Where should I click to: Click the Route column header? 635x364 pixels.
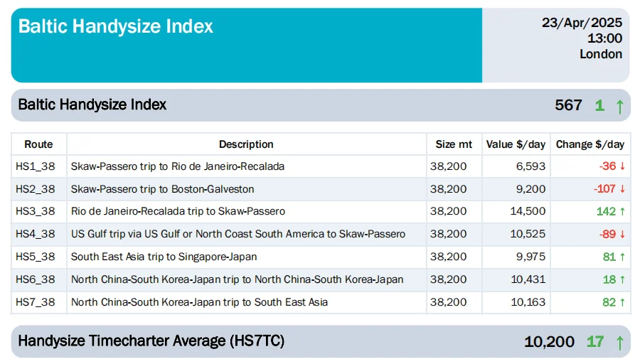38,144
